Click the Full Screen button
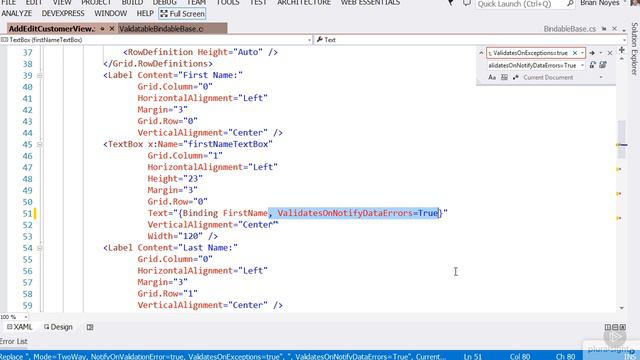The image size is (640, 360). click(182, 13)
